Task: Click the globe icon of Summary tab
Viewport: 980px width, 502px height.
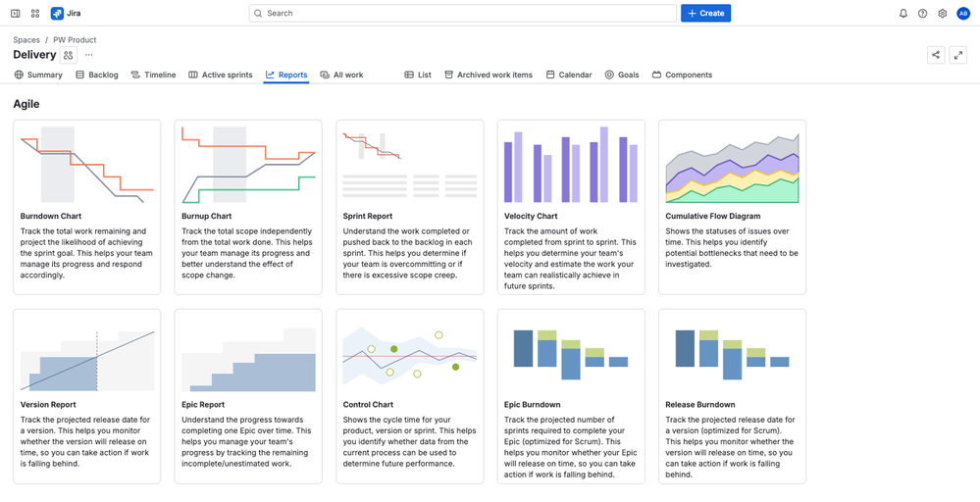Action: pyautogui.click(x=19, y=75)
